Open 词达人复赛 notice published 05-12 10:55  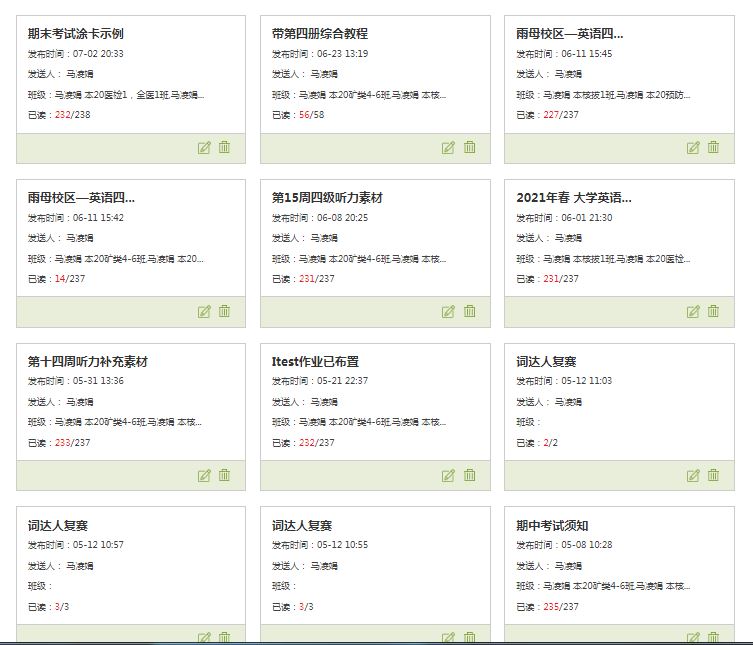click(302, 526)
